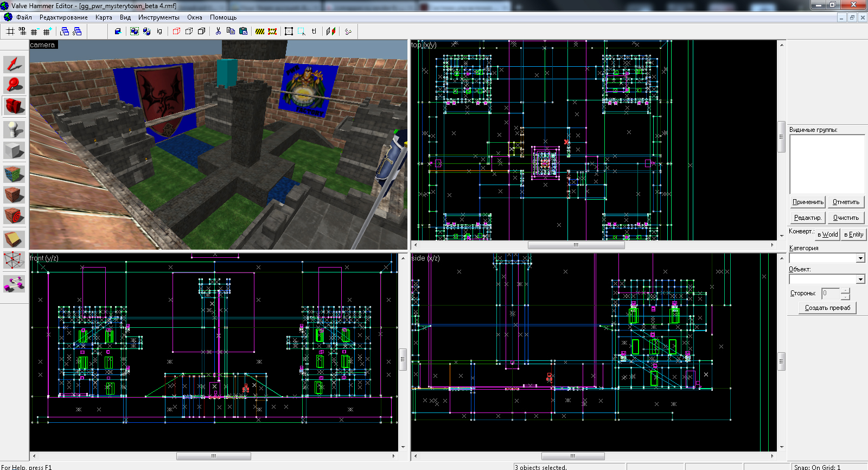The image size is (868, 470).
Task: Open the Toggle Texture Application tool
Action: coord(14,174)
